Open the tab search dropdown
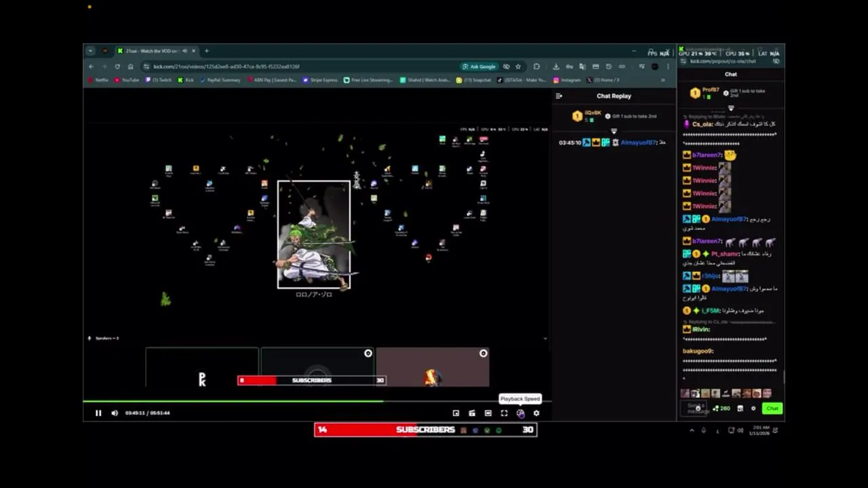Screen dimensions: 868x488 coord(90,51)
